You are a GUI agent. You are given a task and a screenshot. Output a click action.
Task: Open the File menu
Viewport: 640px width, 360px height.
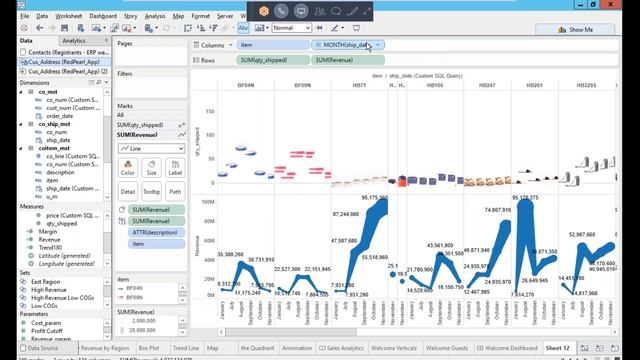click(x=24, y=16)
